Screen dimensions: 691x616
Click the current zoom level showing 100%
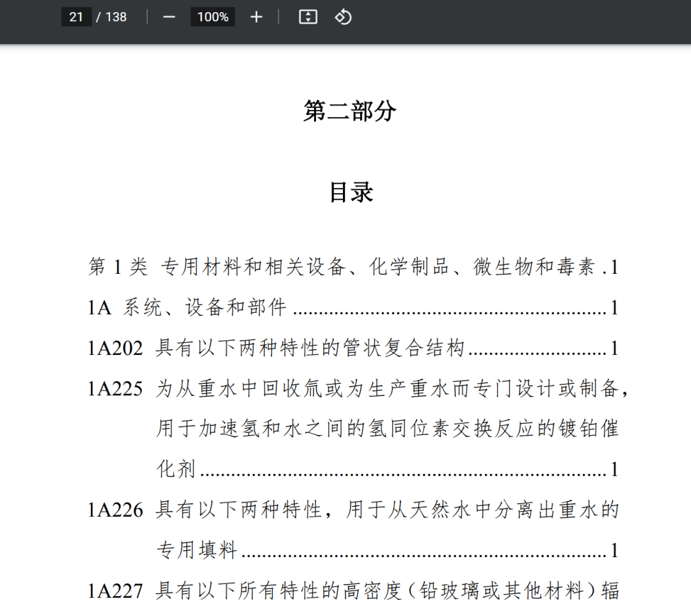coord(212,17)
